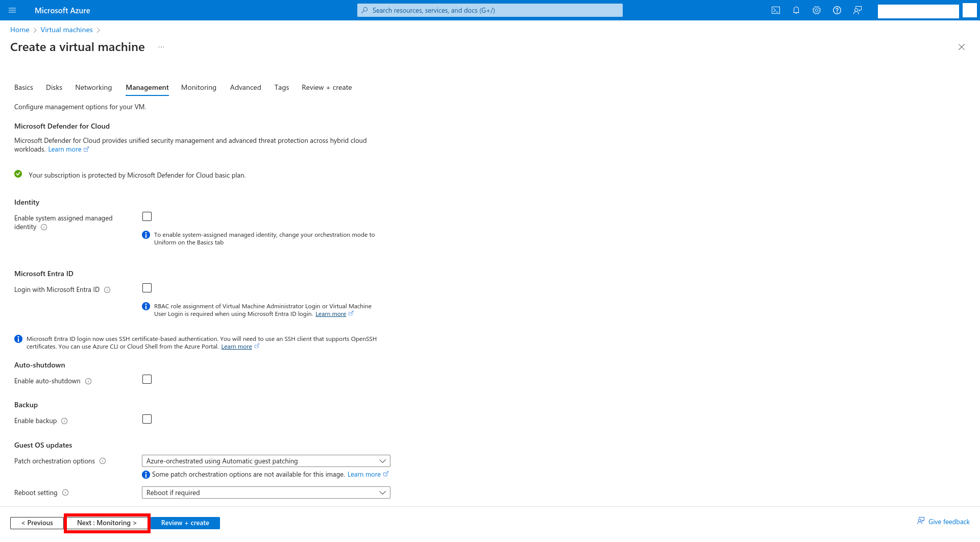The height and width of the screenshot is (542, 980).
Task: Click external link icon after Defender Learn more
Action: [86, 149]
